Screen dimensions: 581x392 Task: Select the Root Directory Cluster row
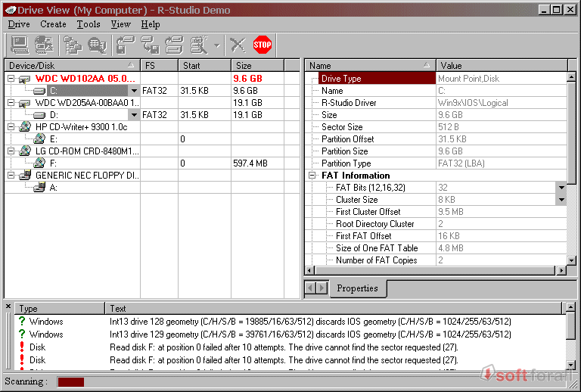pyautogui.click(x=436, y=224)
